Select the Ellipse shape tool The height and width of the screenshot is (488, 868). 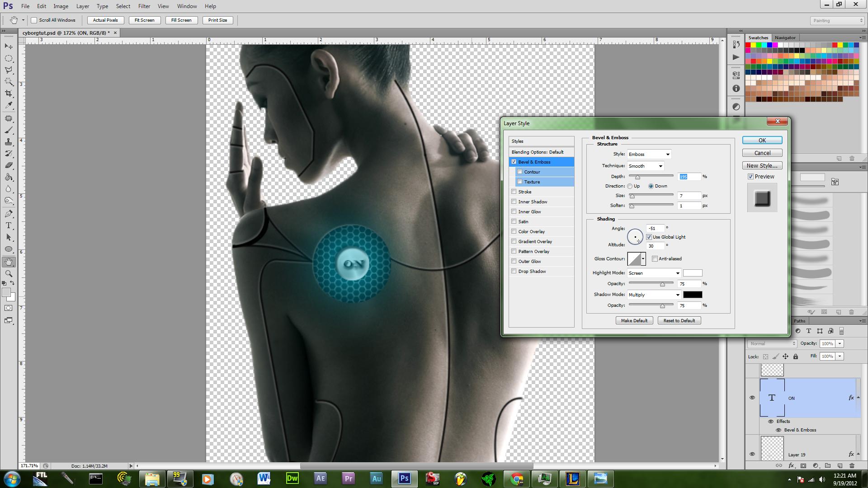[9, 249]
